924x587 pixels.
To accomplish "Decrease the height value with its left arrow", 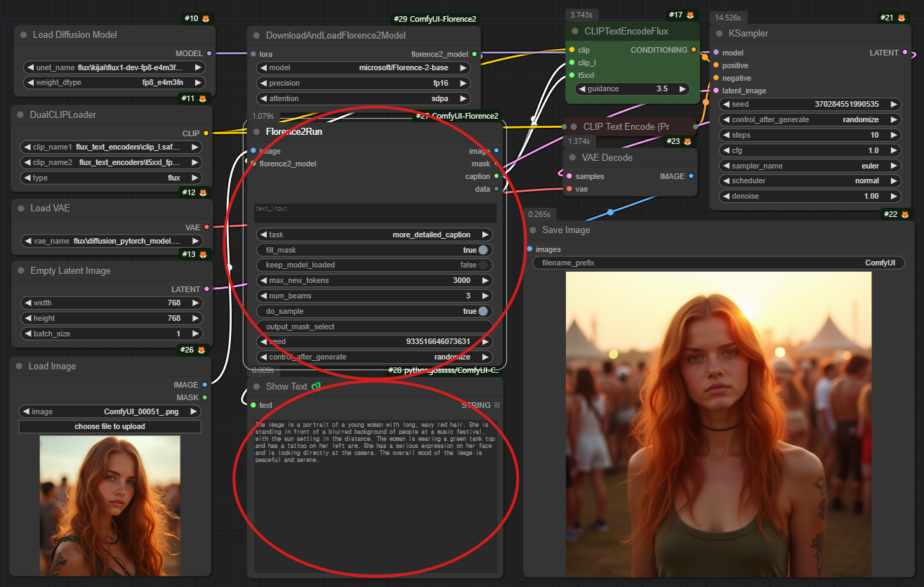I will [x=28, y=318].
